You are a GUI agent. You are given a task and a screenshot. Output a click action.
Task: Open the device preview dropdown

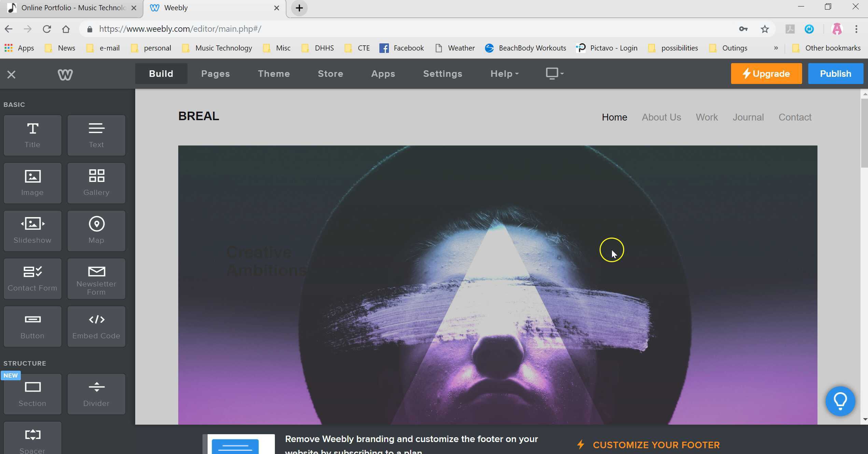pos(555,73)
